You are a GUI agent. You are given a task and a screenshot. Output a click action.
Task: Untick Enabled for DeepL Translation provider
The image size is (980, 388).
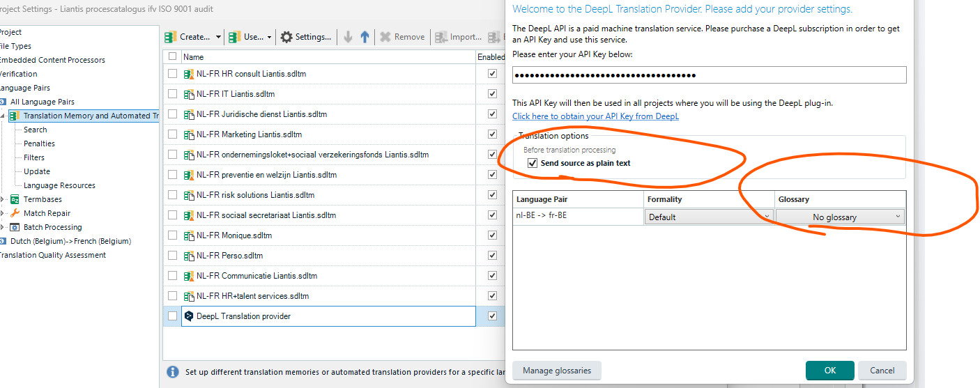click(492, 316)
